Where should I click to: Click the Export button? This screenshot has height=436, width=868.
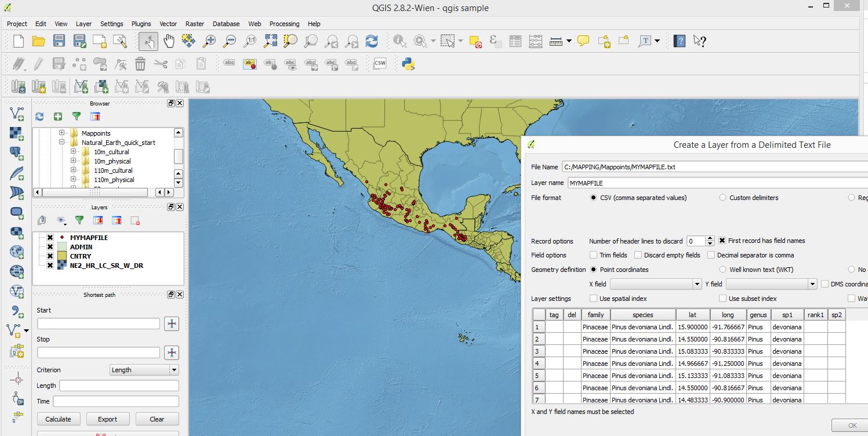107,419
